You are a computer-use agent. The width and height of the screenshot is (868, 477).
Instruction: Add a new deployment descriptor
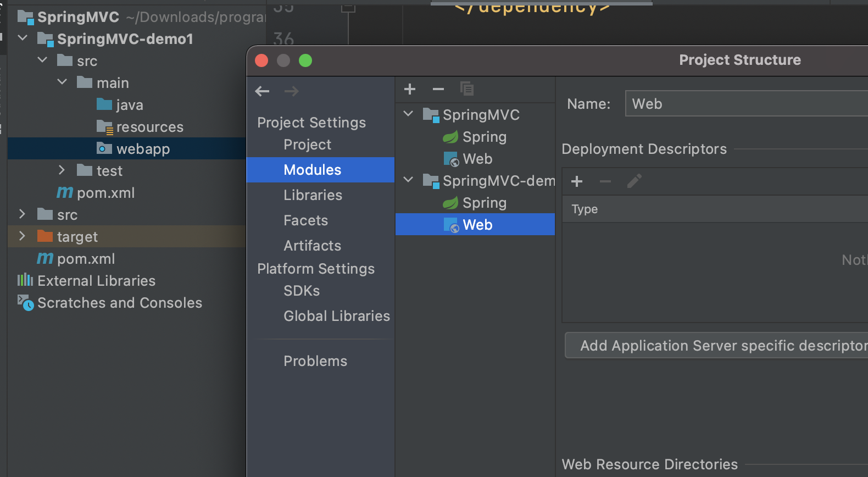(x=577, y=181)
